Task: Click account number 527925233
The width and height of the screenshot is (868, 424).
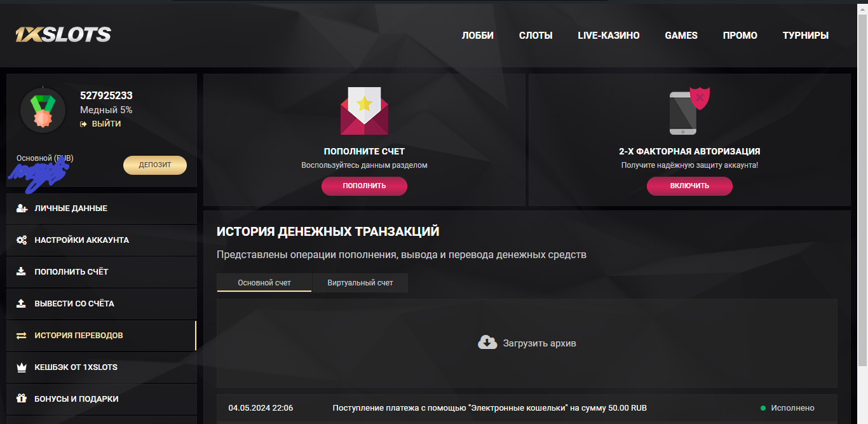Action: click(106, 95)
